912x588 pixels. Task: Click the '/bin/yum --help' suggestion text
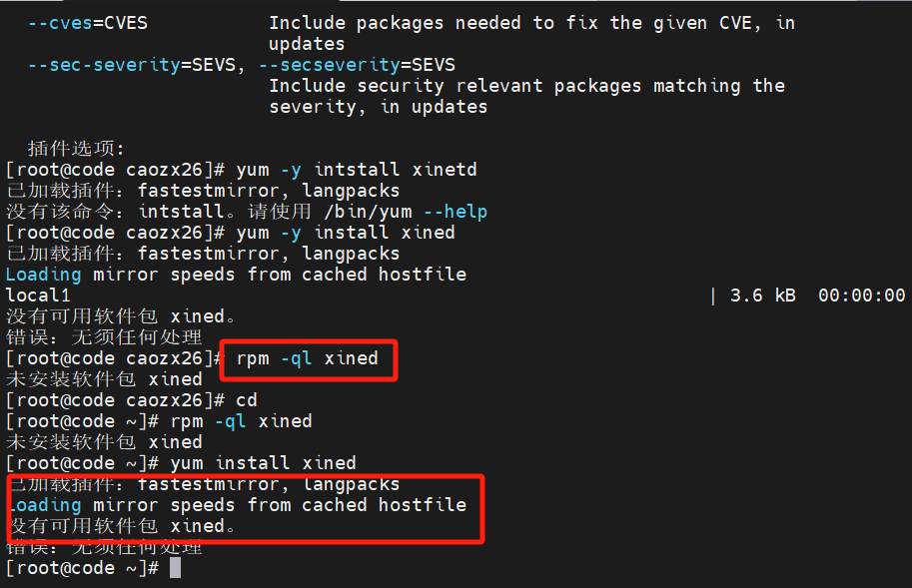click(x=406, y=212)
